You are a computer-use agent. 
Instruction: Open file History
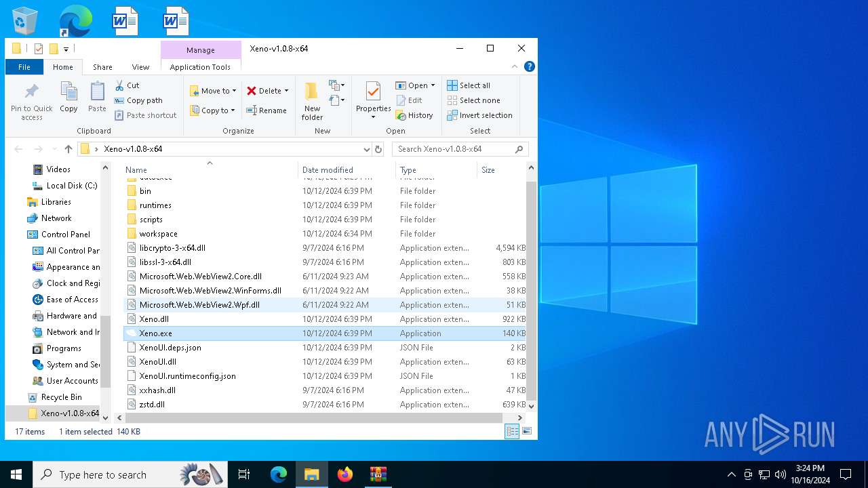414,115
